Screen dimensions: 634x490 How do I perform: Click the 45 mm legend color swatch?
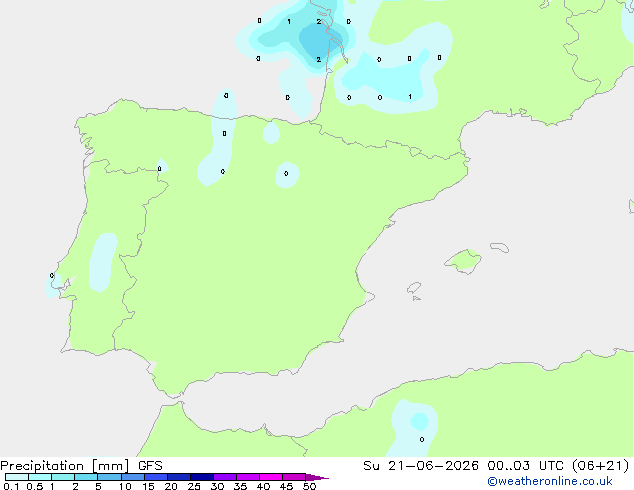point(294,477)
